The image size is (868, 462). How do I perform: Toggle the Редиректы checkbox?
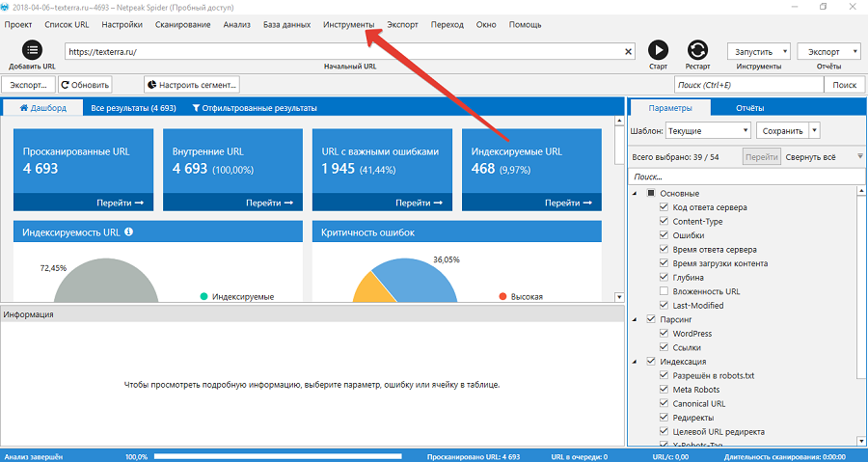tap(664, 418)
